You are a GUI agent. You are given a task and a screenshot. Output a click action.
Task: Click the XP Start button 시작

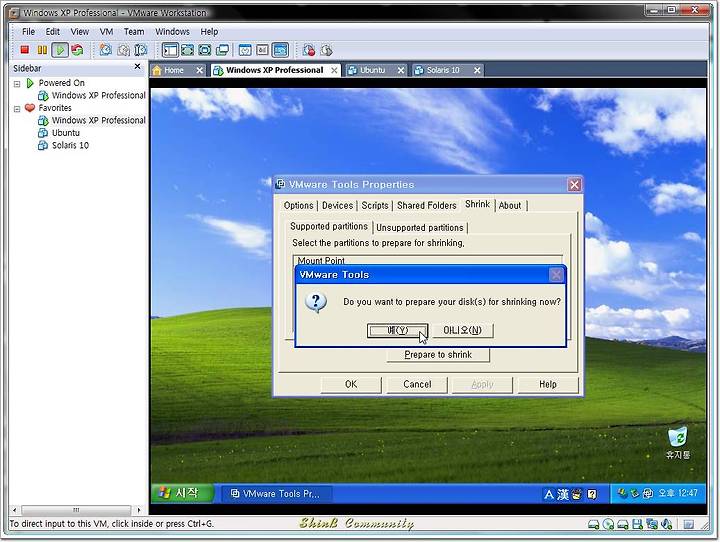(x=182, y=493)
